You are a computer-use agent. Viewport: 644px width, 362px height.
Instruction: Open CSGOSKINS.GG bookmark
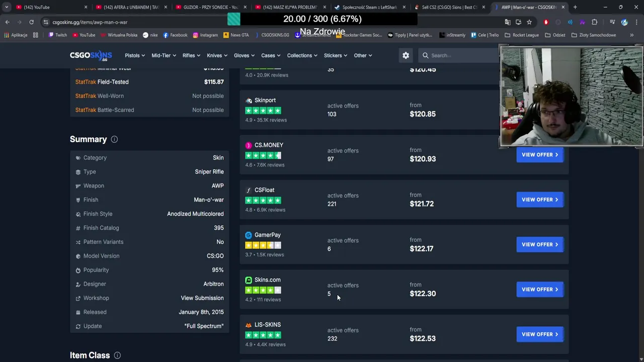272,35
